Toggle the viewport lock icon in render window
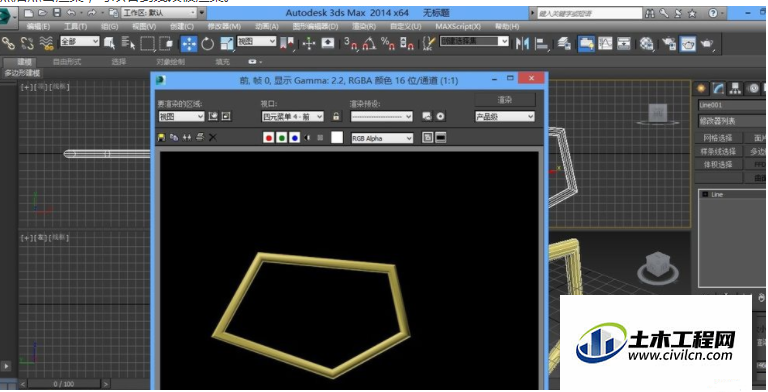 [x=336, y=117]
